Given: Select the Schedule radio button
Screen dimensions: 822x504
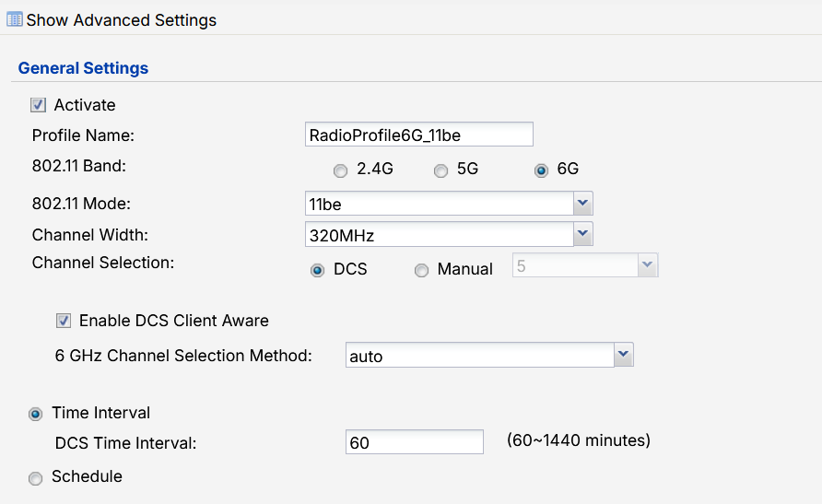Looking at the screenshot, I should 35,478.
